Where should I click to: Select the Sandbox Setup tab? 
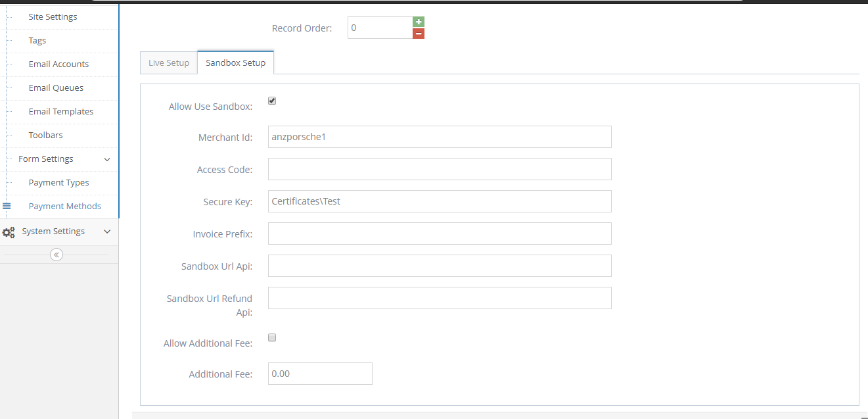(x=235, y=62)
